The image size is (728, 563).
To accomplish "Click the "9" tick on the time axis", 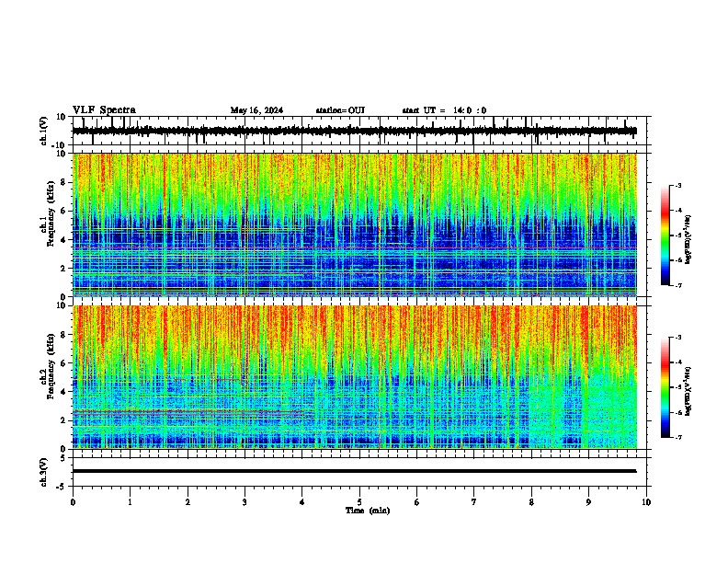I will [x=588, y=502].
